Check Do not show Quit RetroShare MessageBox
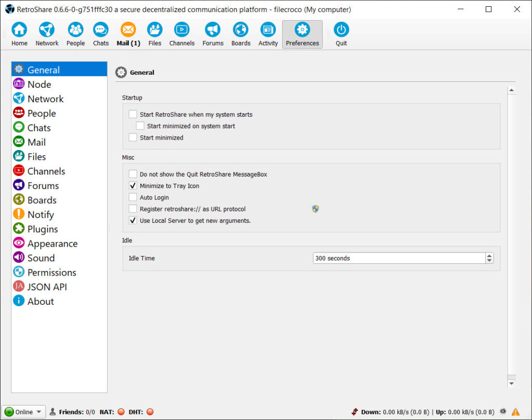 click(133, 174)
